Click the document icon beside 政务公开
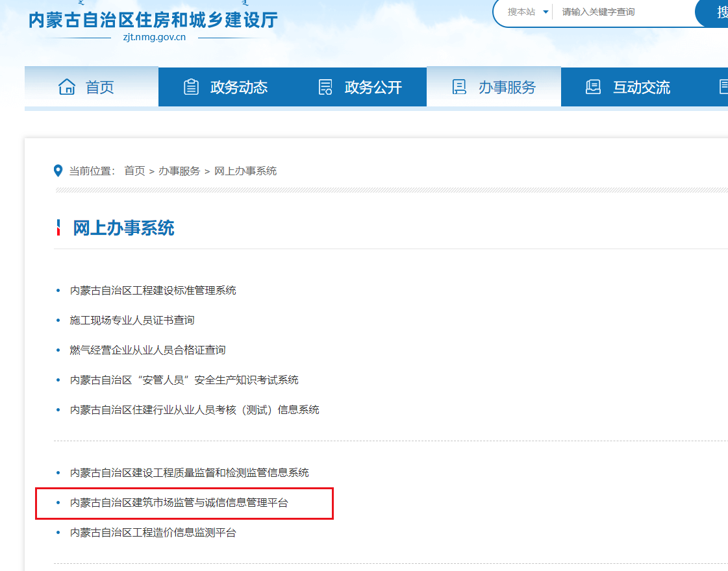Screen dimensions: 728x571 [325, 87]
